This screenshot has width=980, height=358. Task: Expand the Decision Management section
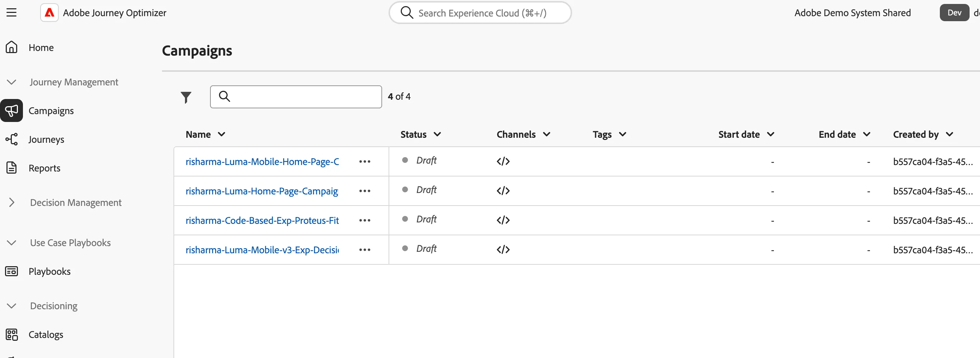tap(11, 202)
